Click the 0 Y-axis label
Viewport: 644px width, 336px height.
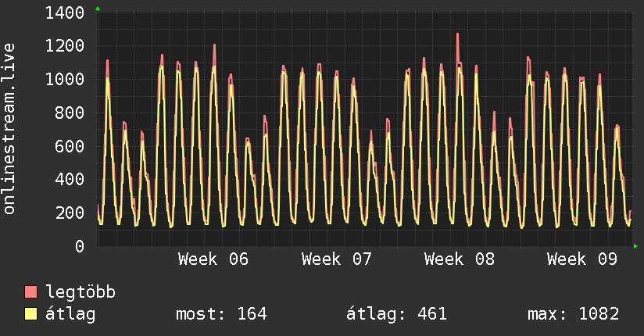click(79, 246)
